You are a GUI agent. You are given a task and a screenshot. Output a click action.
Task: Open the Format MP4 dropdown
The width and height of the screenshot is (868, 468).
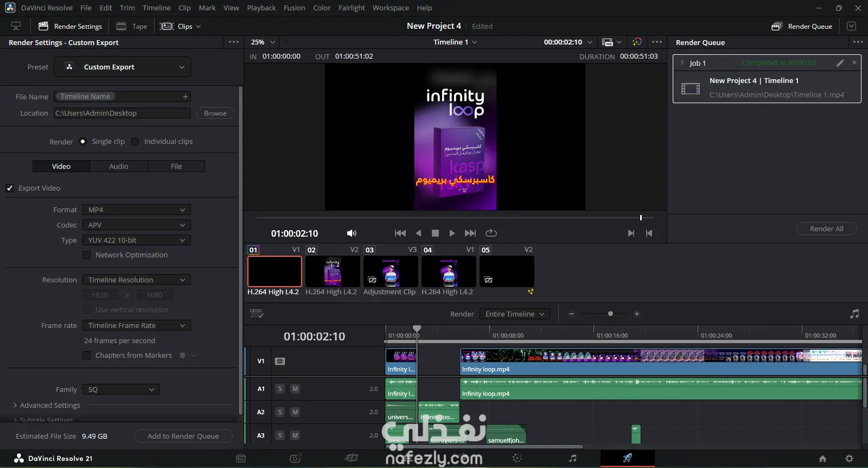coord(137,210)
